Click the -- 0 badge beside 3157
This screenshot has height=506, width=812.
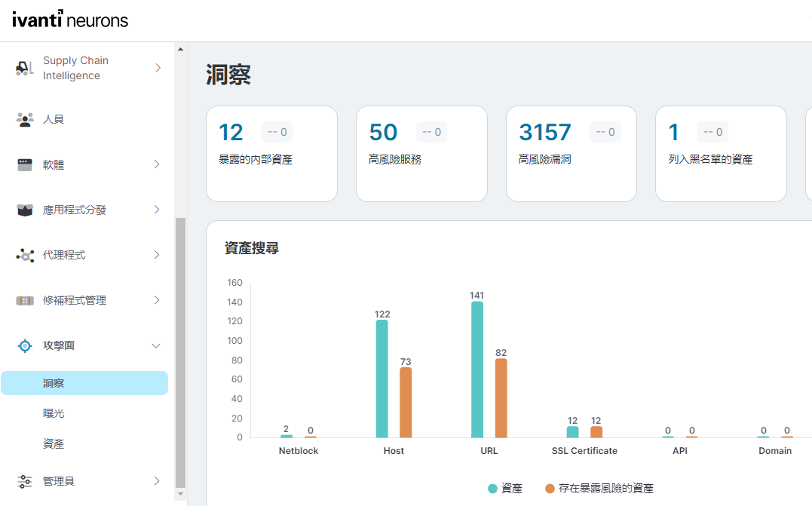coord(605,132)
